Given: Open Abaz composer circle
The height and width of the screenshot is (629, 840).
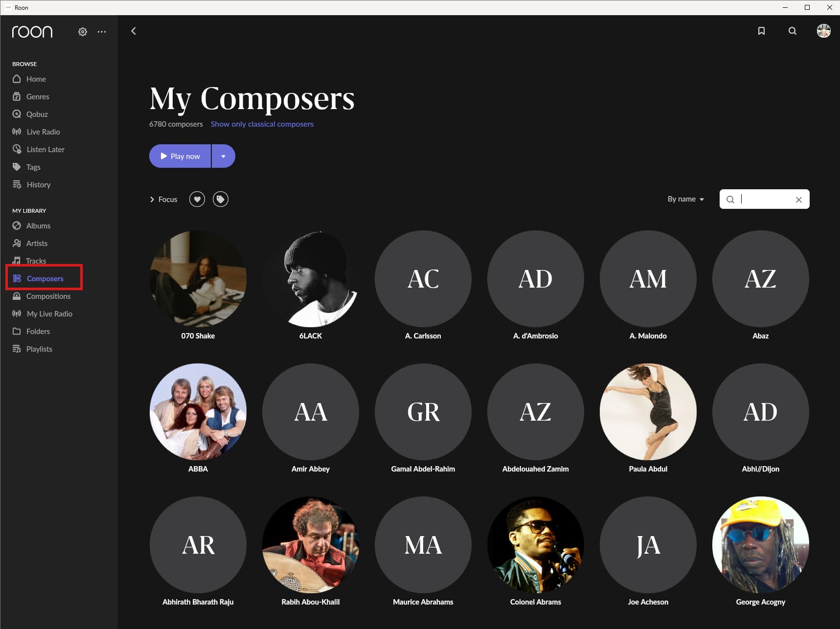Looking at the screenshot, I should click(761, 279).
